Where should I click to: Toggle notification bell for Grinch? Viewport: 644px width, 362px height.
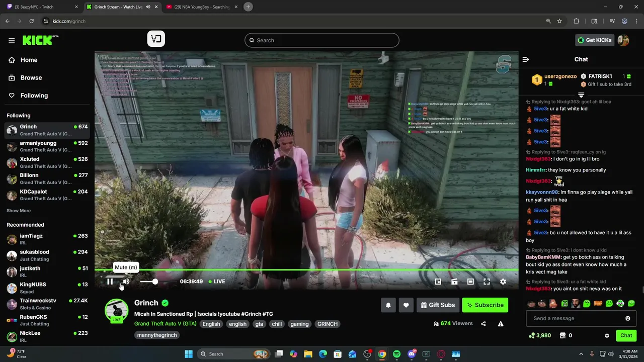coord(388,305)
